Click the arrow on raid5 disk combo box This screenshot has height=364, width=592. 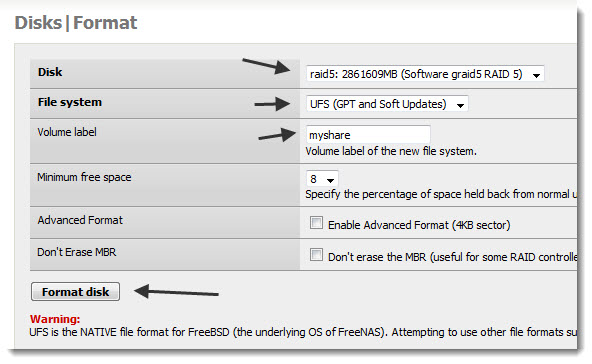[x=536, y=76]
